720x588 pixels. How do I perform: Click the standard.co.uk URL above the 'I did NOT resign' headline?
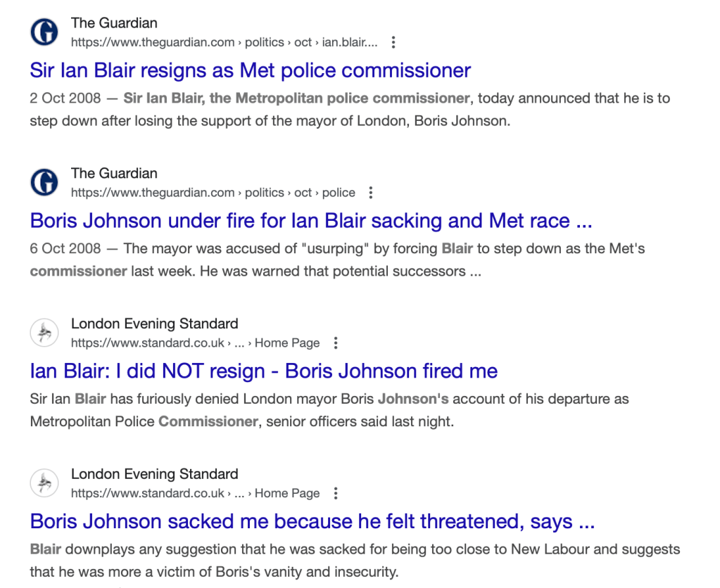(195, 343)
